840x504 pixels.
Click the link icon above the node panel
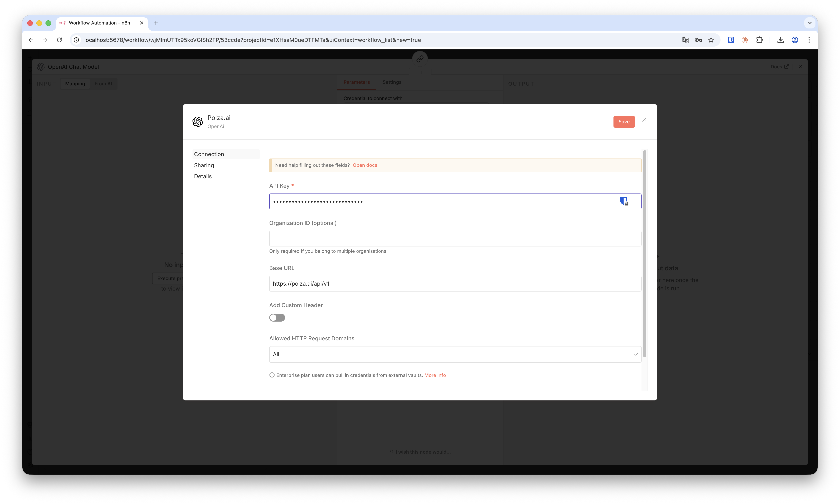click(420, 59)
